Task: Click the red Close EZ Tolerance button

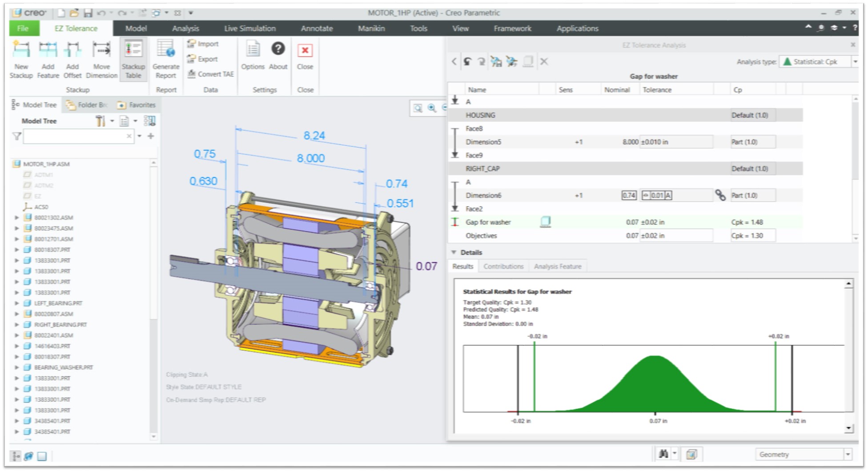Action: click(x=305, y=56)
